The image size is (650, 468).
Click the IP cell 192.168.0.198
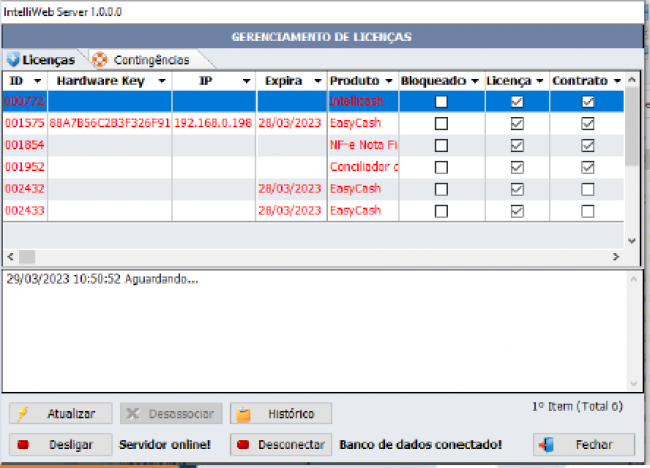[213, 123]
